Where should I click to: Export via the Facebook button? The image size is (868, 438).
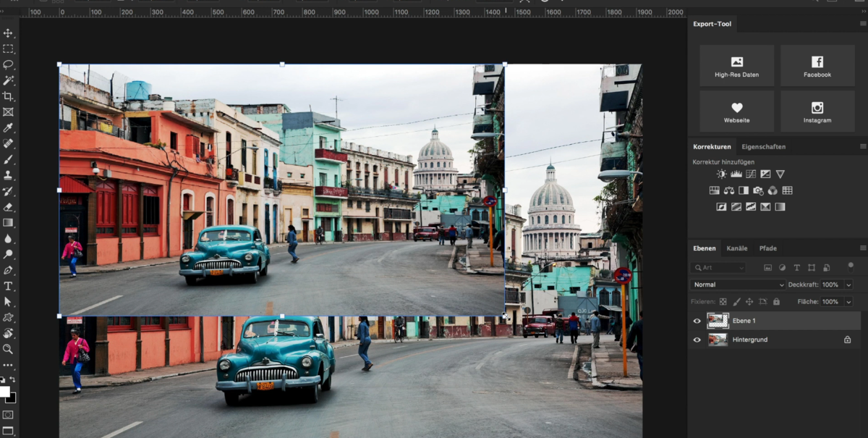coord(817,65)
